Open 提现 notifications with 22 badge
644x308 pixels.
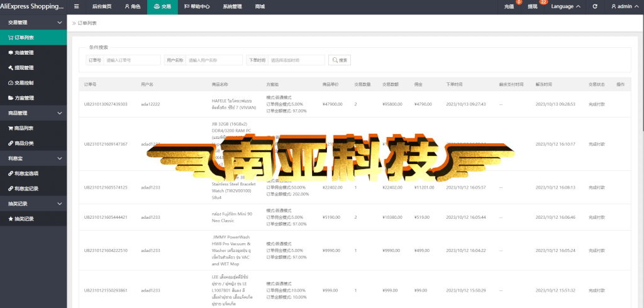click(x=533, y=6)
